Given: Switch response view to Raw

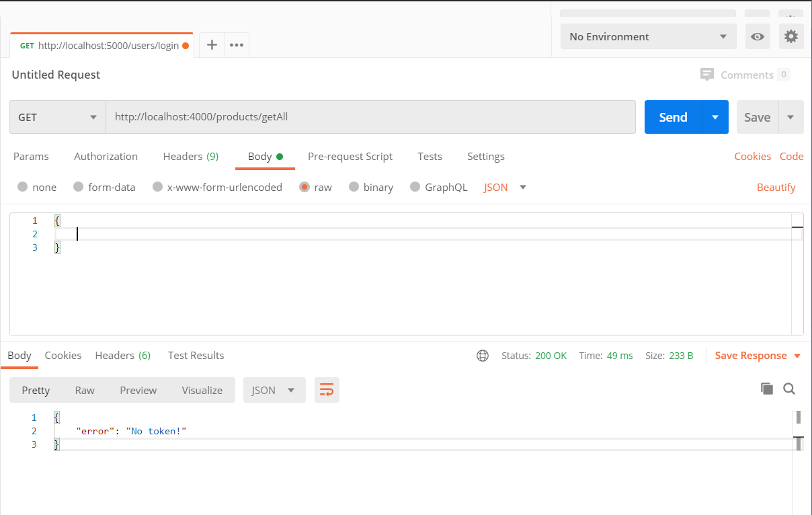Looking at the screenshot, I should [85, 390].
